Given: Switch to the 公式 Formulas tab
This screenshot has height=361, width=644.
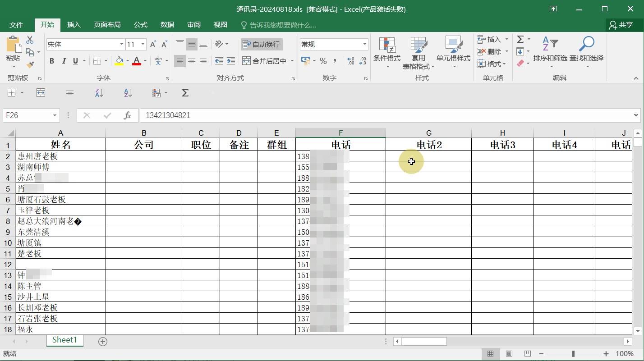Looking at the screenshot, I should click(x=140, y=25).
